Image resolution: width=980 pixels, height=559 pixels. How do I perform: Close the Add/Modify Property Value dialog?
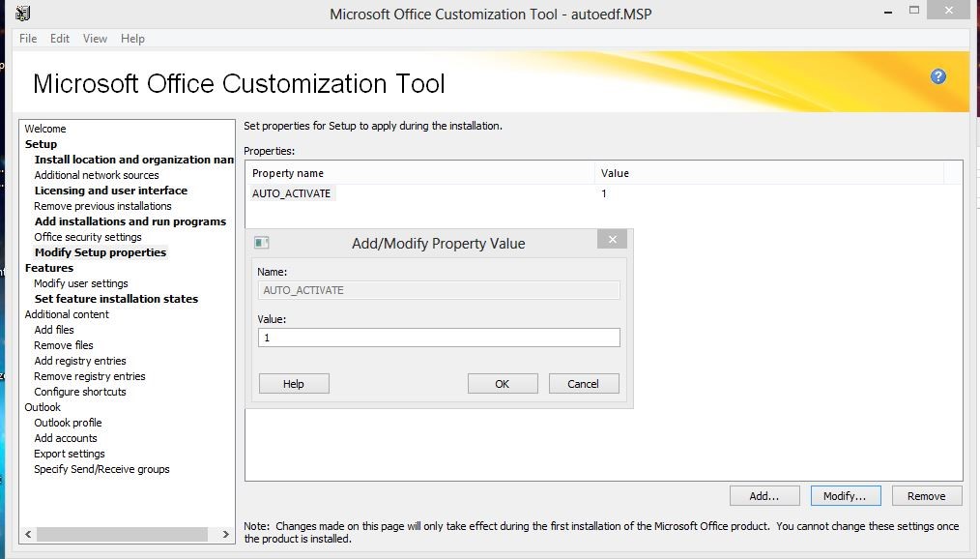coord(612,239)
